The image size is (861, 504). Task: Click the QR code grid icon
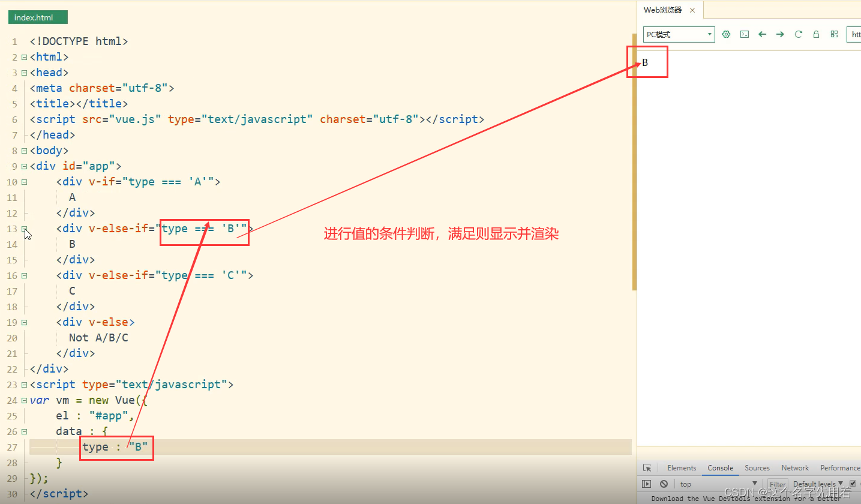(834, 34)
